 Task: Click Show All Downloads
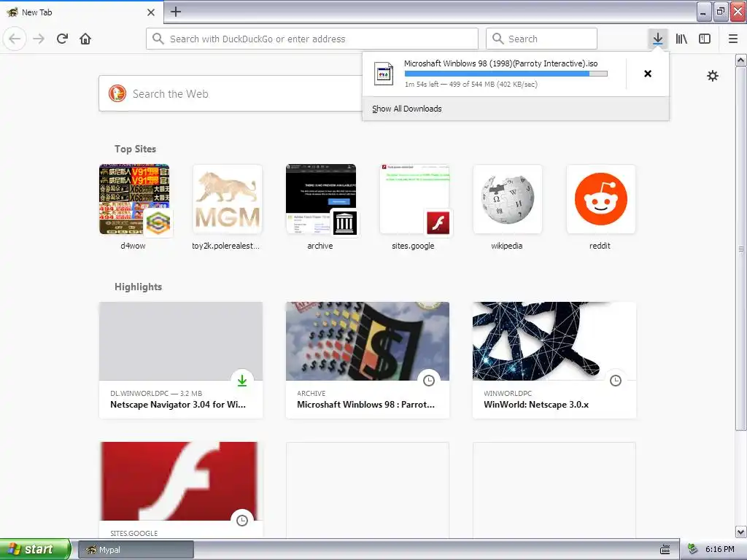(x=407, y=109)
